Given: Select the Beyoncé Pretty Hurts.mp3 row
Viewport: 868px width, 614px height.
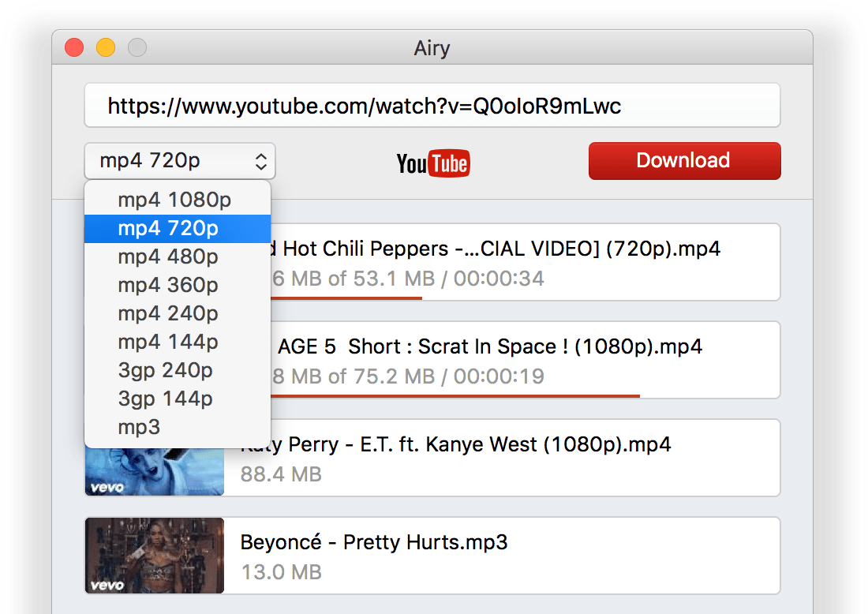Looking at the screenshot, I should tap(505, 556).
